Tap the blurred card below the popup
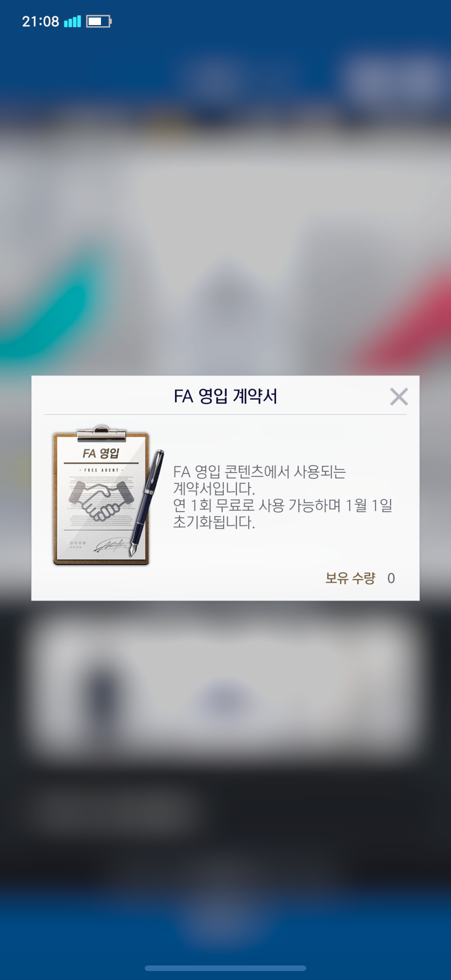Screen dimensions: 451x980 (224, 685)
